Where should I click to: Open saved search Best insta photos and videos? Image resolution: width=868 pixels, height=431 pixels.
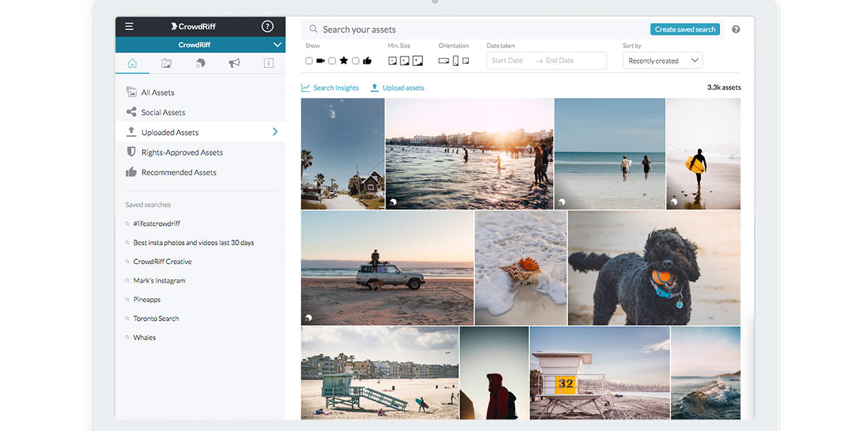tap(193, 242)
